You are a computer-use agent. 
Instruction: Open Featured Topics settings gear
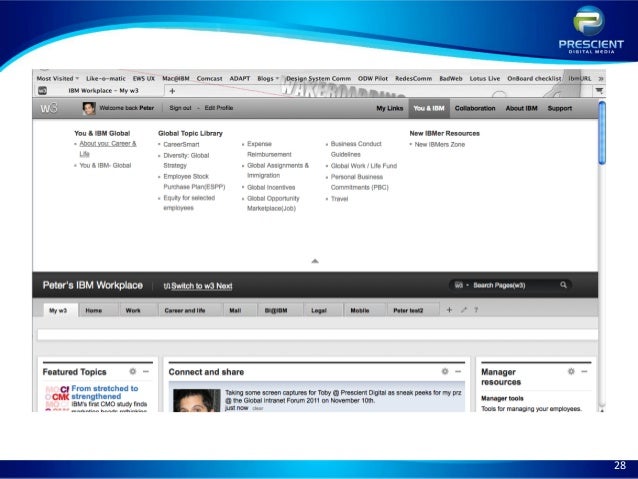(133, 371)
